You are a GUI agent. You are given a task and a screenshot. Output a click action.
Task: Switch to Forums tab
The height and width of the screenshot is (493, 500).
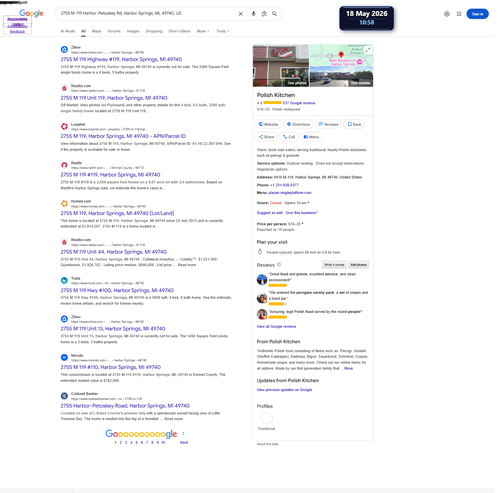tap(114, 31)
